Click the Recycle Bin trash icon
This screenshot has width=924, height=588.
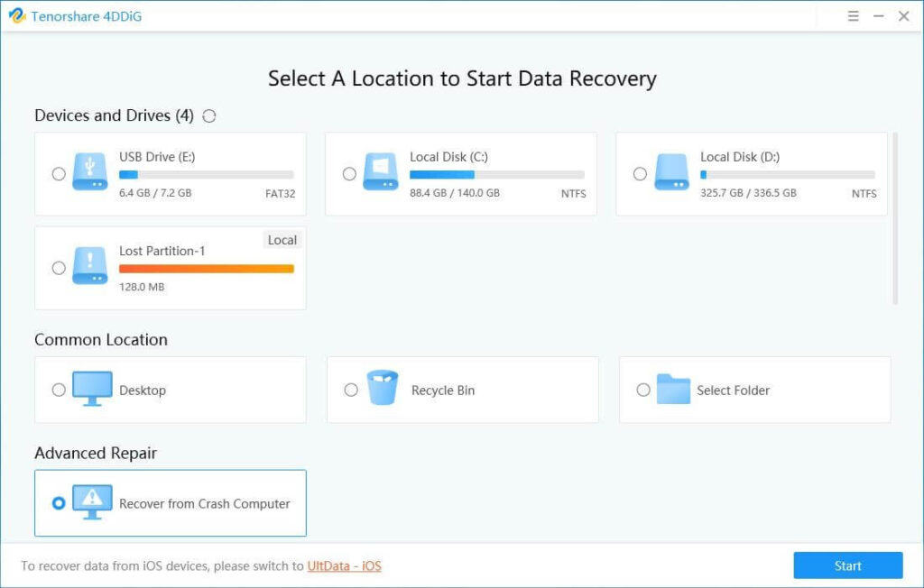click(383, 389)
